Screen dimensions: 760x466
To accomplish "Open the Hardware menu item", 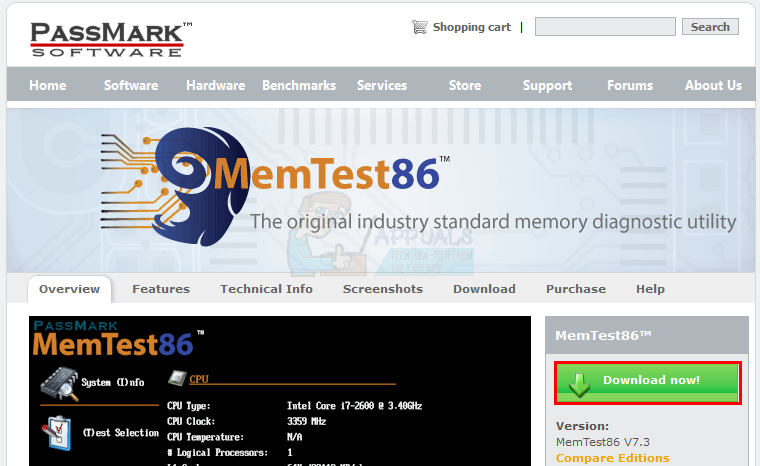I will (215, 85).
